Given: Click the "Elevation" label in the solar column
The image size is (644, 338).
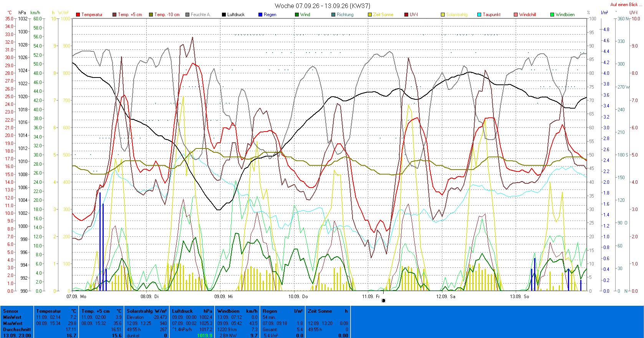Looking at the screenshot, I should (x=135, y=317).
